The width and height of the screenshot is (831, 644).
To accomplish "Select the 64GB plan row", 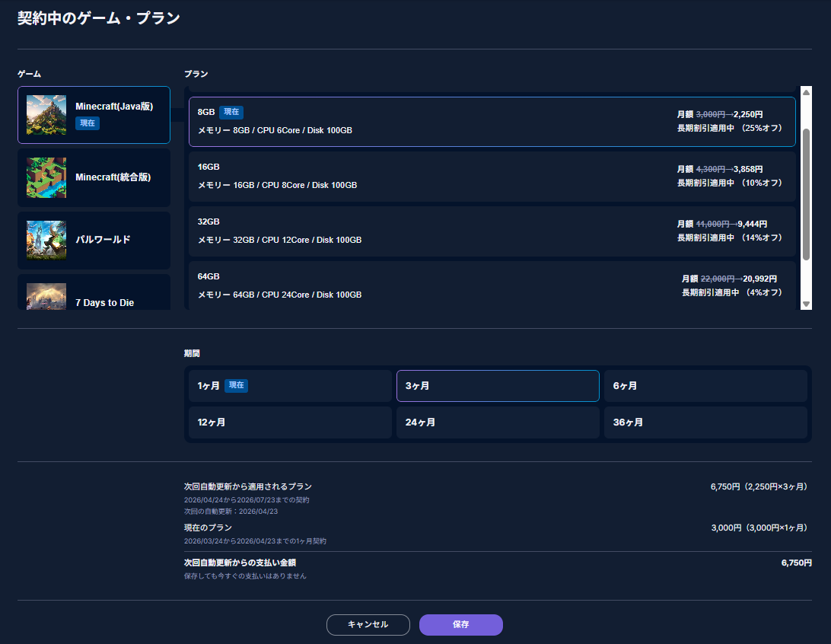I will pos(492,285).
